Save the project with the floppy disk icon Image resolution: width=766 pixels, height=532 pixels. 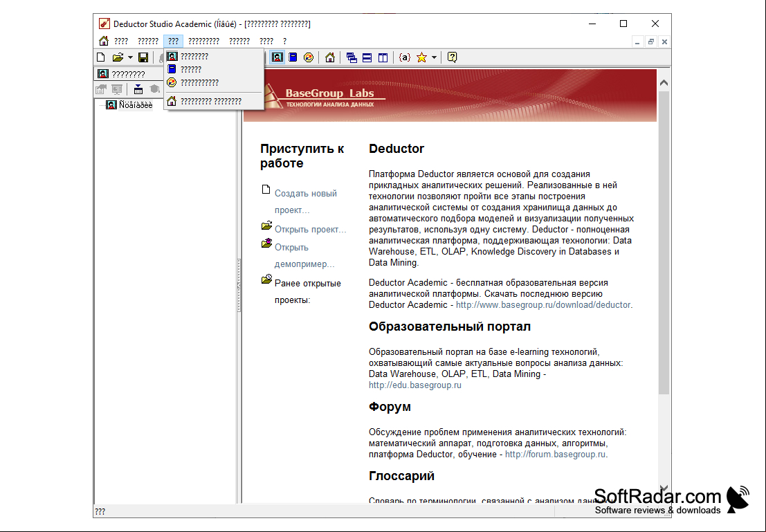point(143,57)
